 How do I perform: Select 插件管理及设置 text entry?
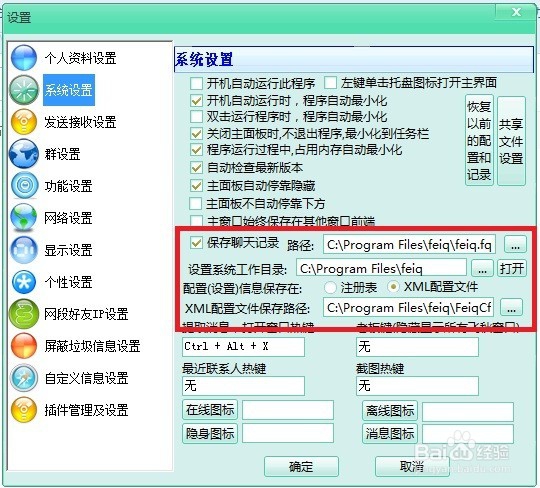pos(86,410)
